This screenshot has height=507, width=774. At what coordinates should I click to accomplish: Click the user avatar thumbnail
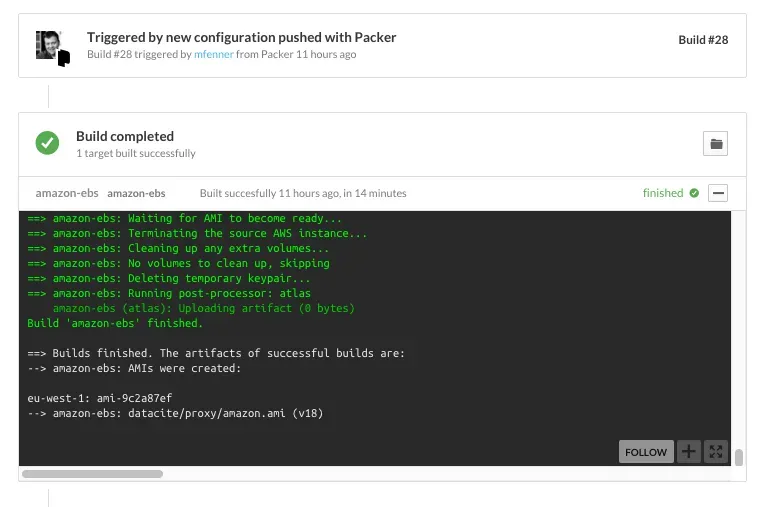[49, 44]
